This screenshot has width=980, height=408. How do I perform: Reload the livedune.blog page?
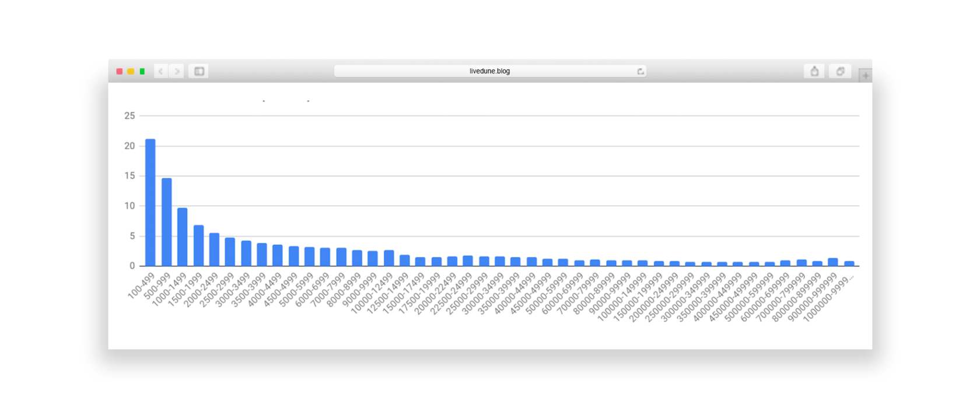coord(640,71)
